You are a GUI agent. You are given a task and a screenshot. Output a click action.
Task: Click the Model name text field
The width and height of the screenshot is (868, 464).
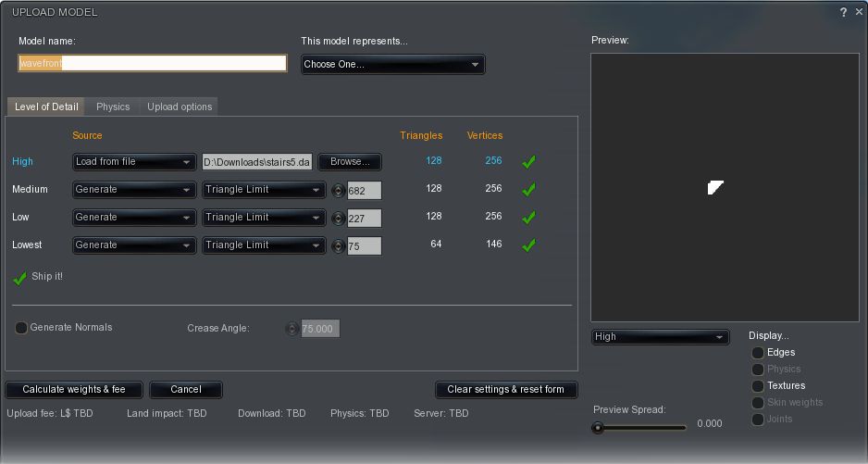(153, 63)
